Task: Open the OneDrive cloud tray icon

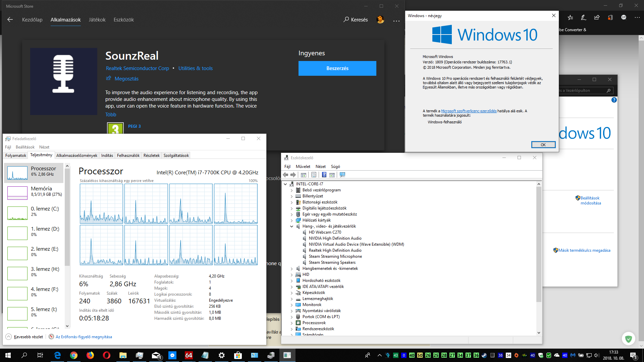Action: [557, 355]
